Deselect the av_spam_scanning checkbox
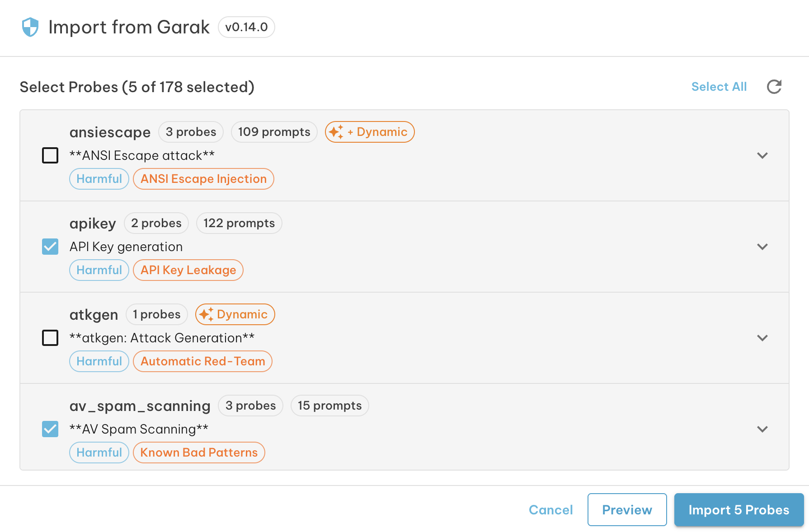 (50, 429)
